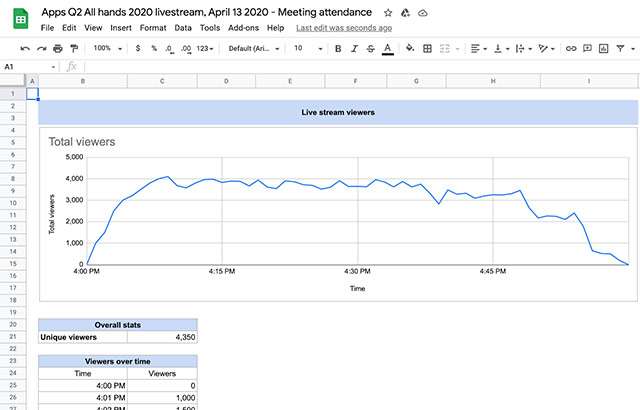The height and width of the screenshot is (410, 640).
Task: Expand the font size dropdown
Action: (305, 48)
